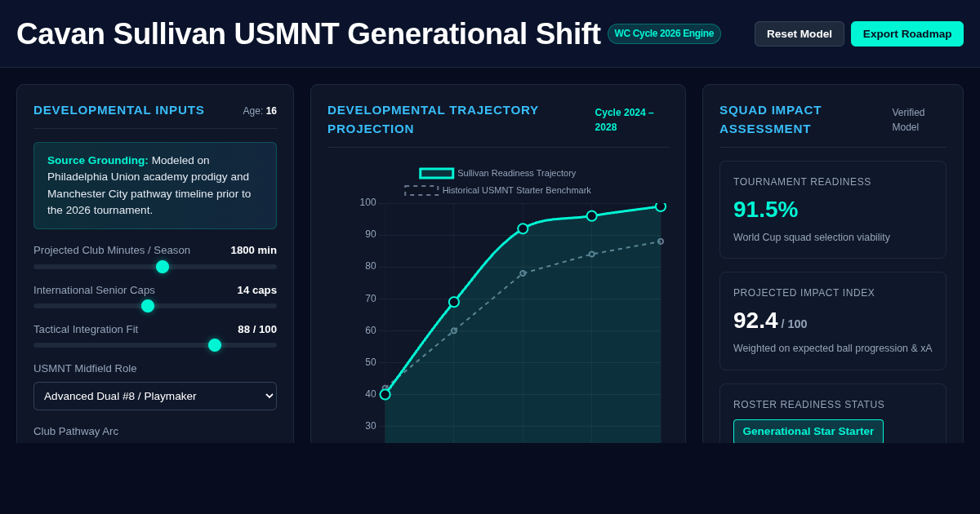Click the Developmental Inputs panel heading

119,110
